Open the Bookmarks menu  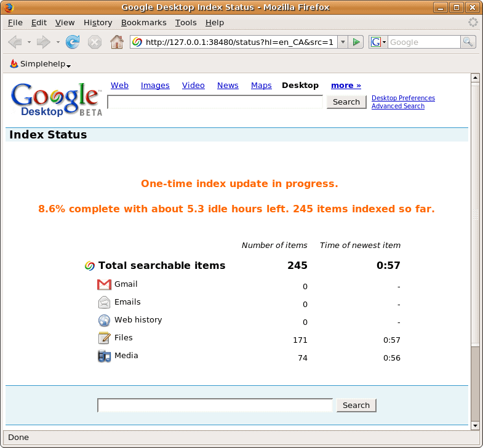click(x=143, y=23)
